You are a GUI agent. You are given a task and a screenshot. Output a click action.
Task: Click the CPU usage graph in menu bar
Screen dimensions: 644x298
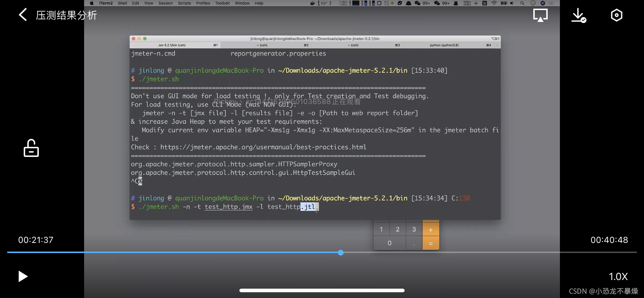click(x=356, y=3)
